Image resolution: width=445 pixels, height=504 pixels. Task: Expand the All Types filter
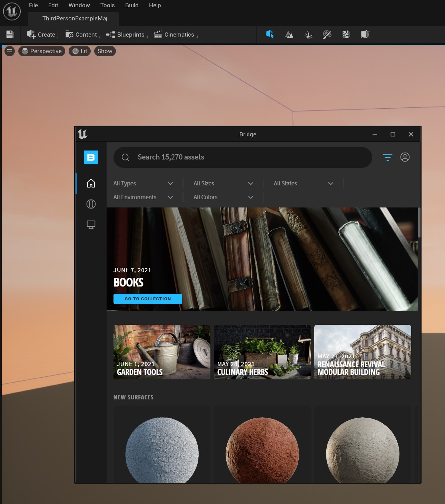pos(143,183)
